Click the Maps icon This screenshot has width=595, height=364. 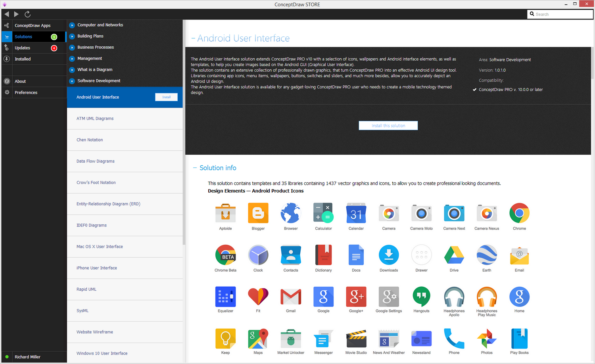click(x=258, y=339)
